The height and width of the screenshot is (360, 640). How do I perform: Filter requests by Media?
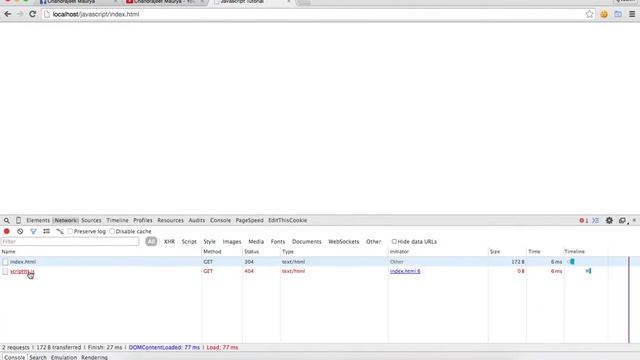(x=256, y=242)
